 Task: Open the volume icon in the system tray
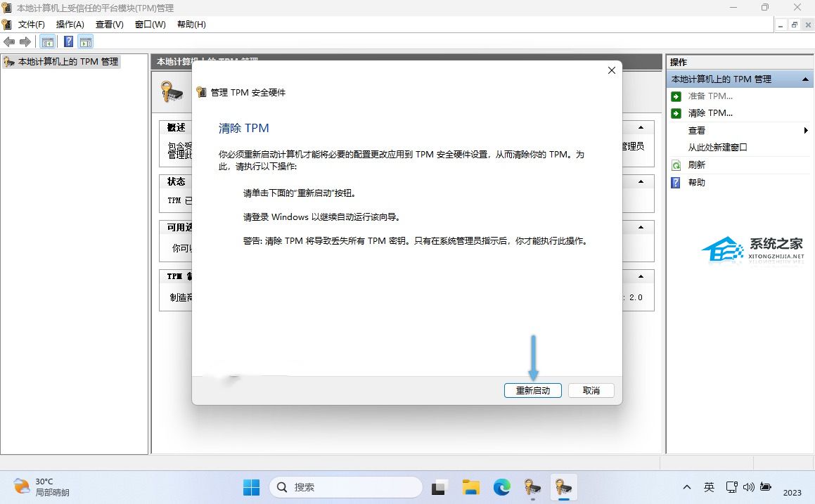coord(747,486)
